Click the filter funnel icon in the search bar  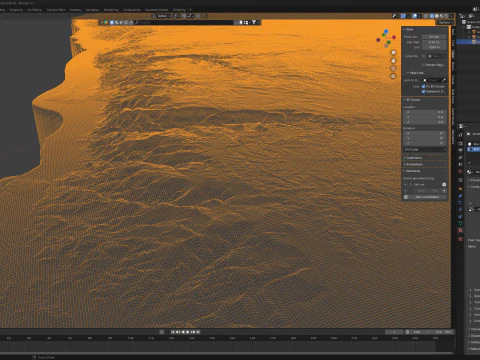[x=254, y=22]
